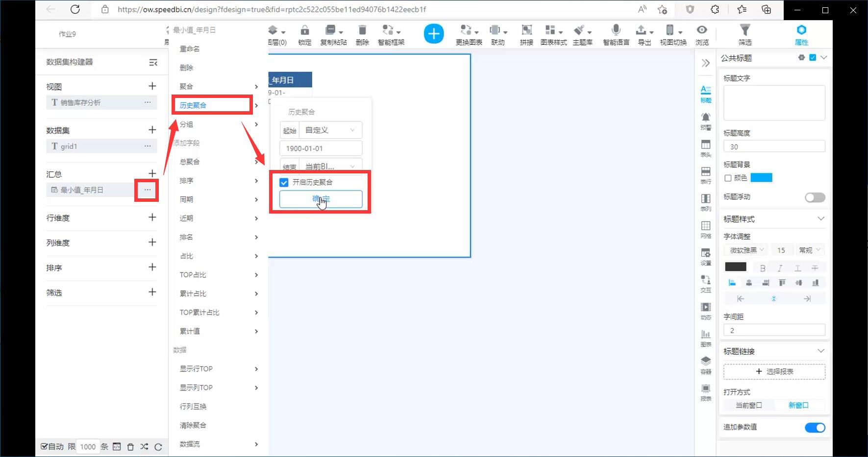Toggle the 标题浮动 switch
The height and width of the screenshot is (457, 868).
pyautogui.click(x=815, y=197)
